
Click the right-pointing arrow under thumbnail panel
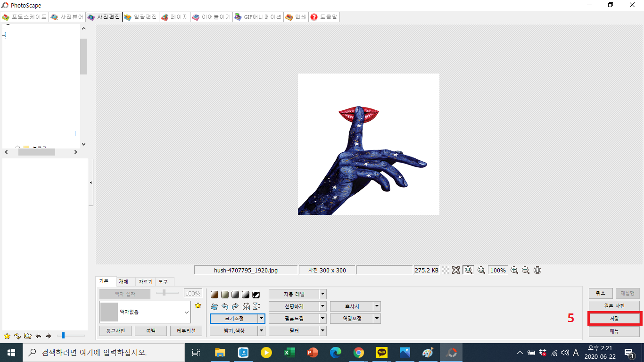(48, 336)
